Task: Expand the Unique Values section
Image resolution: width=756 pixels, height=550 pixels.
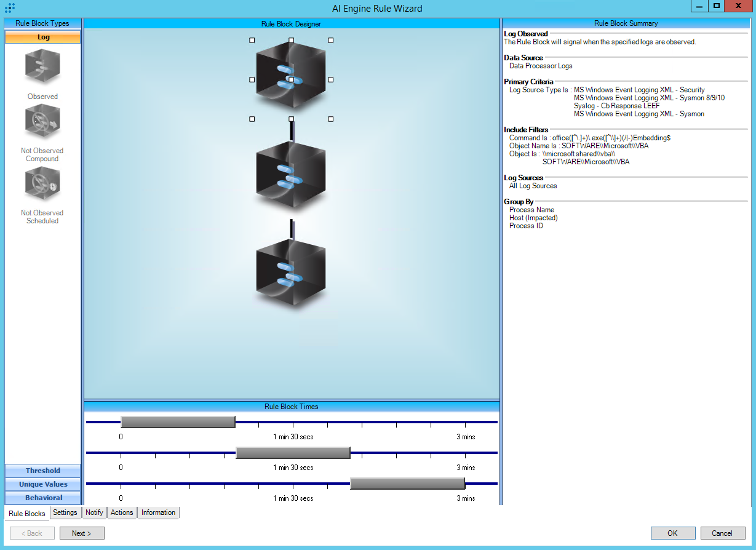Action: point(43,484)
